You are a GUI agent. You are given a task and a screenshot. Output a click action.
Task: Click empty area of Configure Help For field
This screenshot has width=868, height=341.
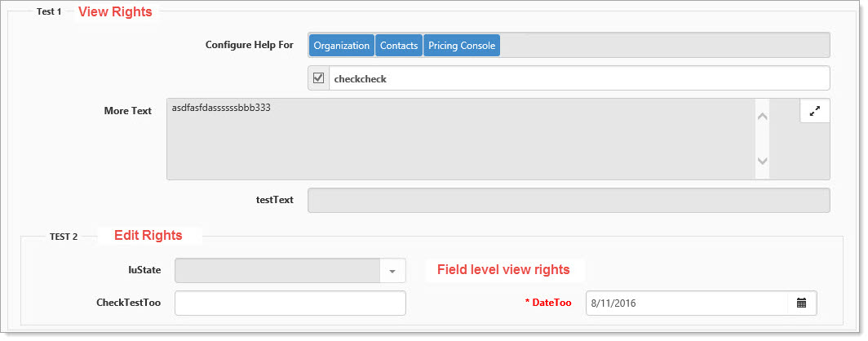pyautogui.click(x=664, y=46)
